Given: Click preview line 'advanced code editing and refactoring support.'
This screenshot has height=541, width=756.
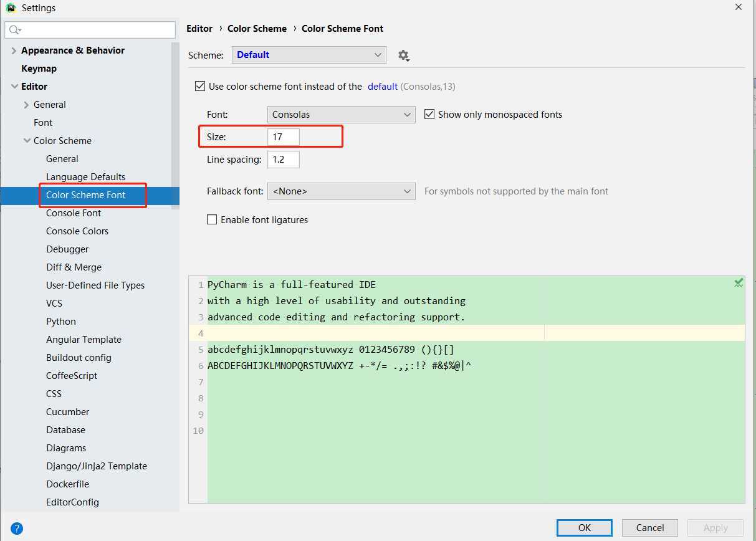Looking at the screenshot, I should pyautogui.click(x=337, y=317).
